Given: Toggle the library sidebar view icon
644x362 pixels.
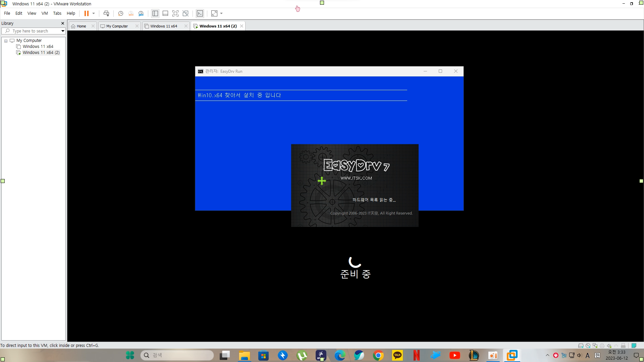Looking at the screenshot, I should (x=155, y=13).
